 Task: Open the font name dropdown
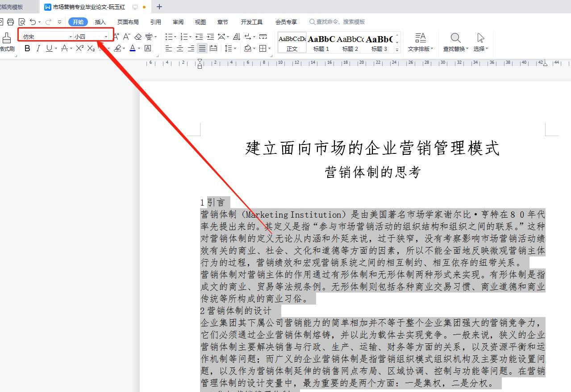71,36
